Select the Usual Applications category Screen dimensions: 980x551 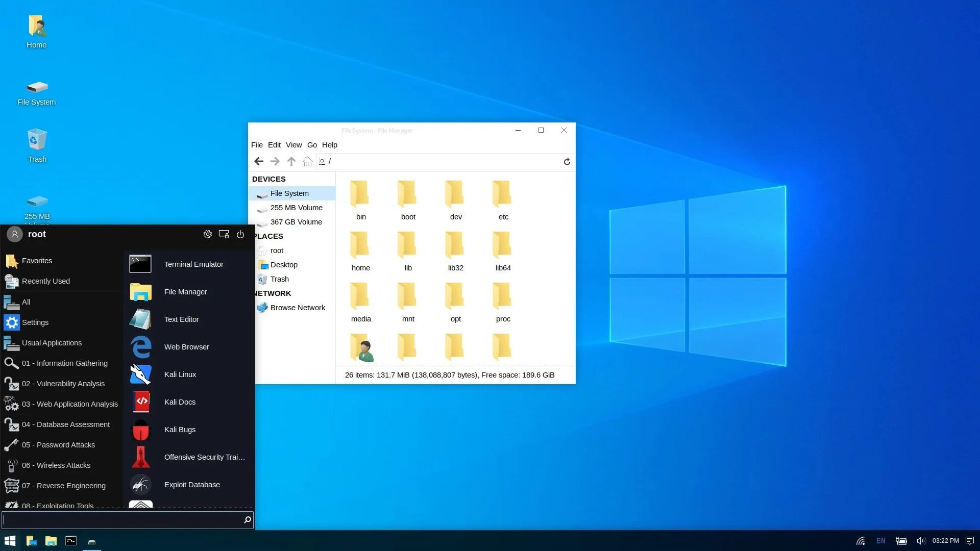(x=62, y=343)
